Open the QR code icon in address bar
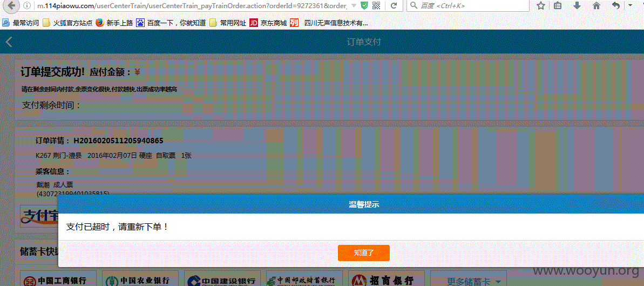 (x=376, y=6)
